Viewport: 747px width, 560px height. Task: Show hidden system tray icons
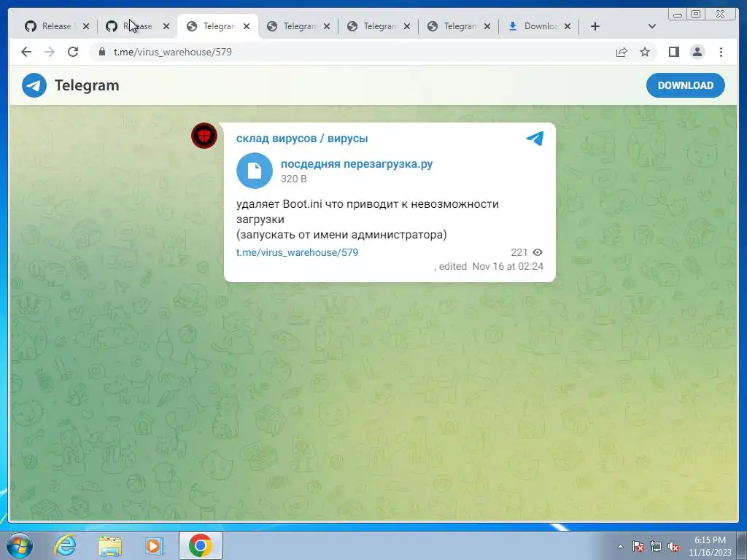pyautogui.click(x=620, y=546)
